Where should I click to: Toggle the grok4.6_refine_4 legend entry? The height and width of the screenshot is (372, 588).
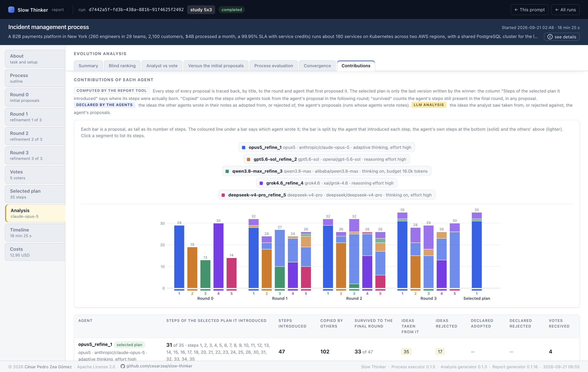coord(326,183)
